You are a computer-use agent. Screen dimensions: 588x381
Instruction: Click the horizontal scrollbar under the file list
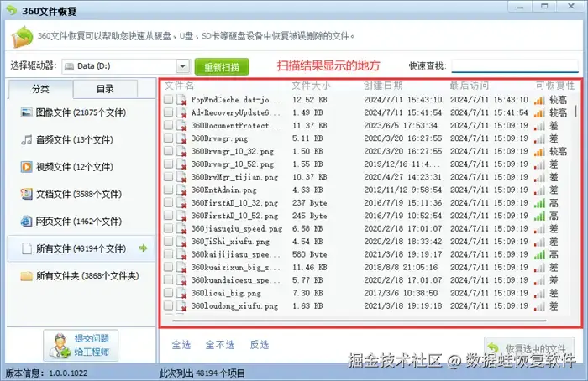tap(360, 321)
